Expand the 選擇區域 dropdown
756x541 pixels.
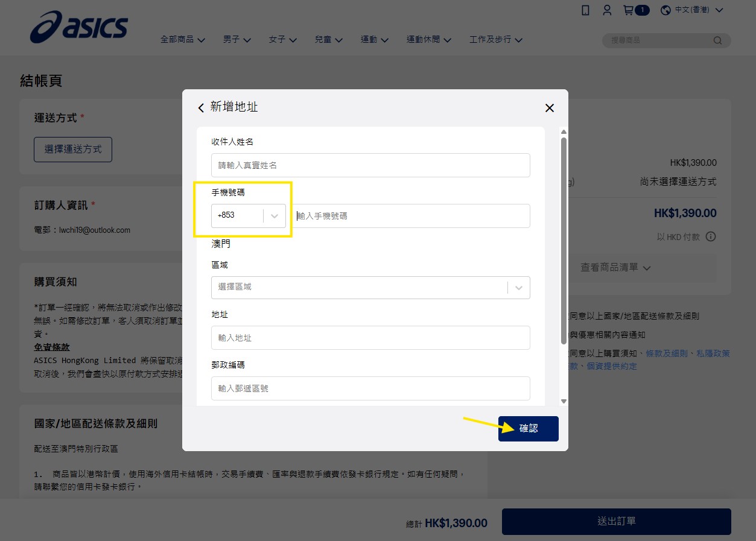(x=370, y=287)
